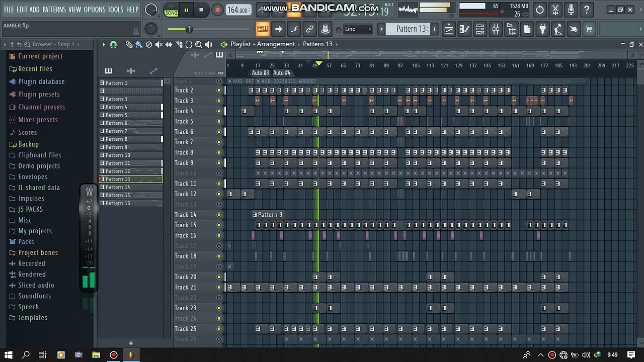Toggle the link to controller button
Screen dimensions: 644x362
point(310,29)
